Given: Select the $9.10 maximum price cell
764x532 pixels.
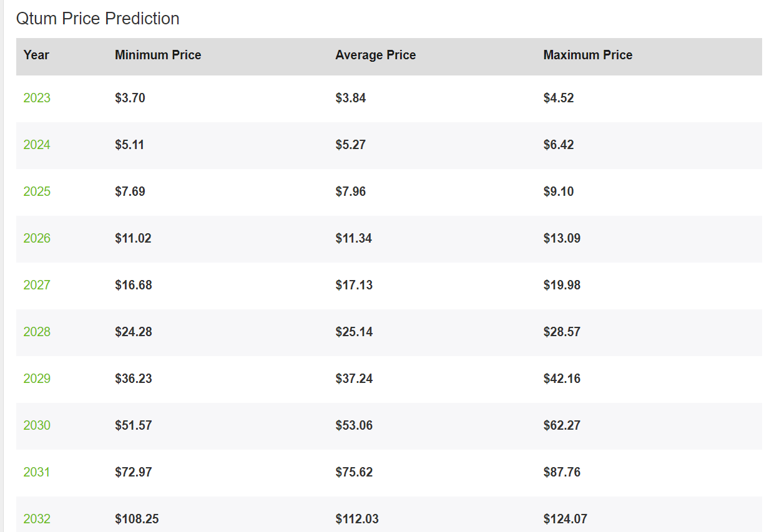Looking at the screenshot, I should click(559, 191).
